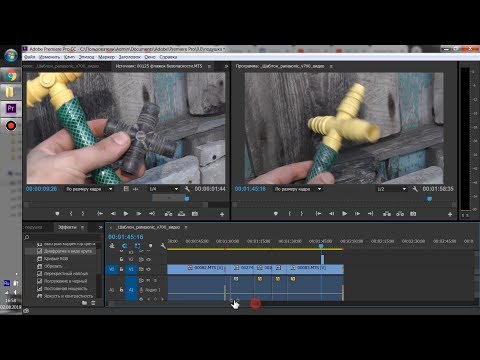This screenshot has height=360, width=480.
Task: Click Drag Audio Only icon in Source monitor
Action: (x=136, y=189)
